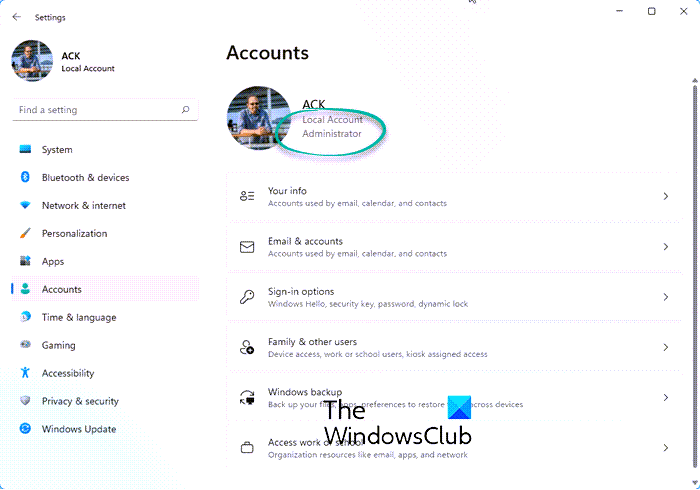The image size is (700, 490).
Task: Click the Find a setting search field
Action: tap(105, 110)
